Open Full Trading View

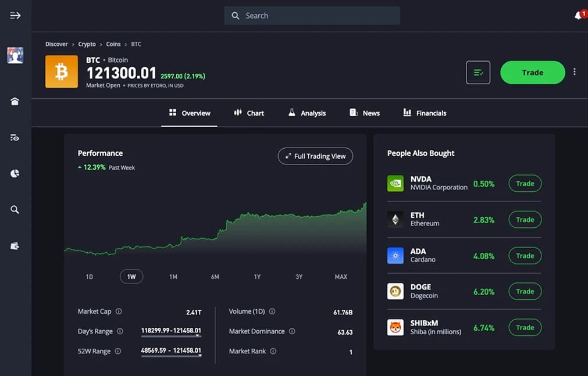[x=315, y=156]
